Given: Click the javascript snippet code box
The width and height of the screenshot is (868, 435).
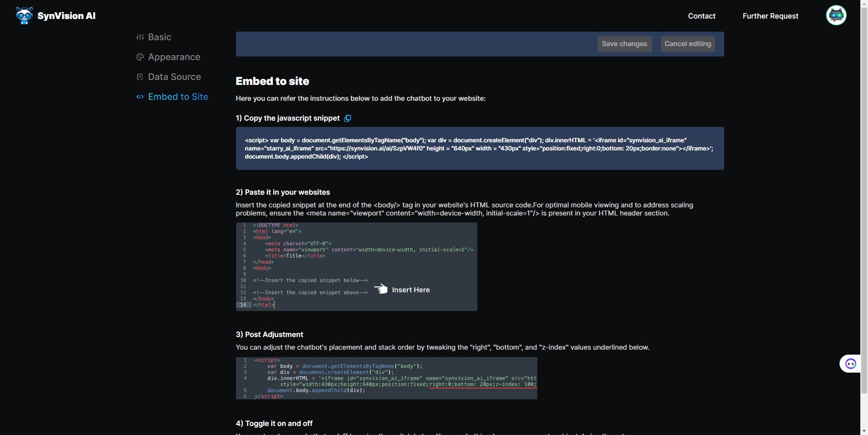Looking at the screenshot, I should [x=480, y=149].
